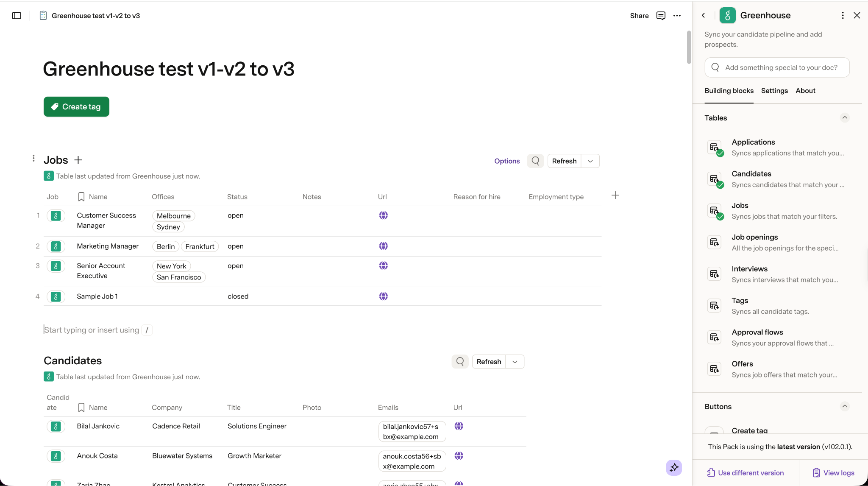Image resolution: width=868 pixels, height=486 pixels.
Task: Click the green Create tag button
Action: click(x=76, y=106)
